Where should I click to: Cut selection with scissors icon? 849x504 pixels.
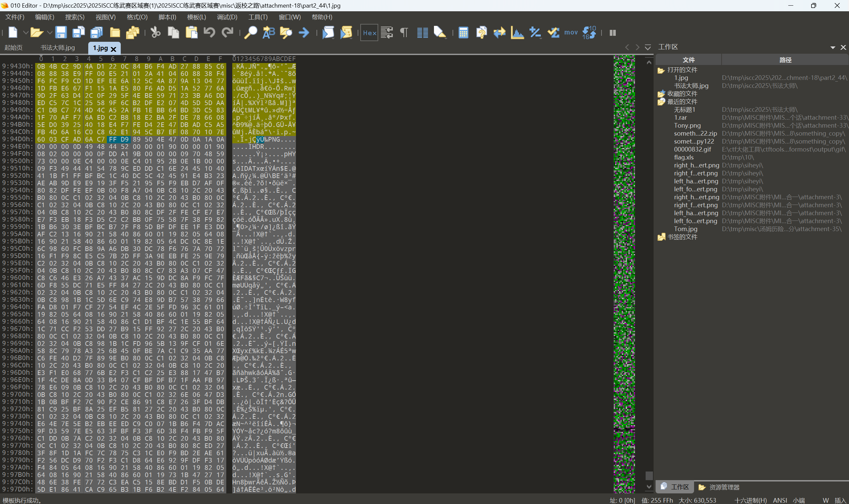coord(156,32)
